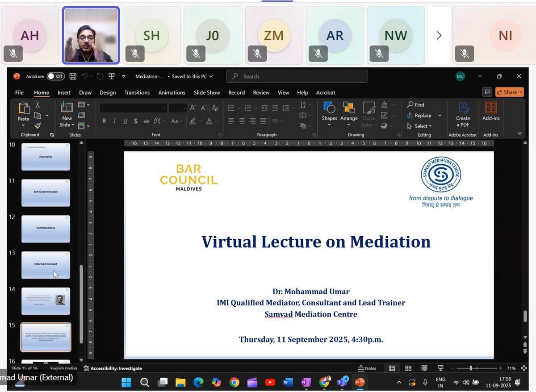Click the Format Painter brush icon

(x=38, y=125)
